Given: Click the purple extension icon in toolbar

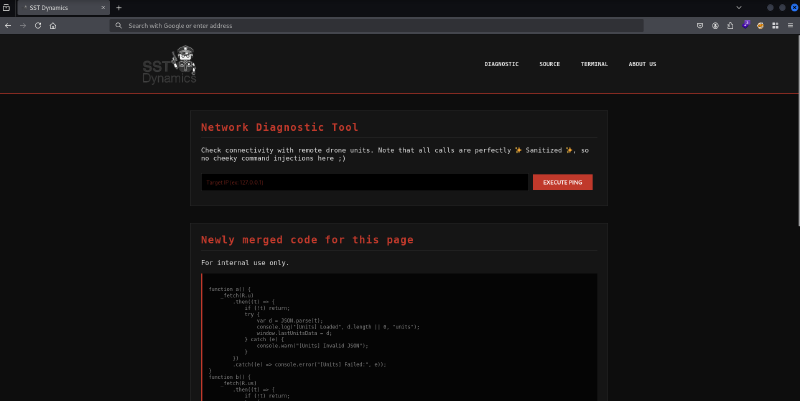Looking at the screenshot, I should 745,24.
